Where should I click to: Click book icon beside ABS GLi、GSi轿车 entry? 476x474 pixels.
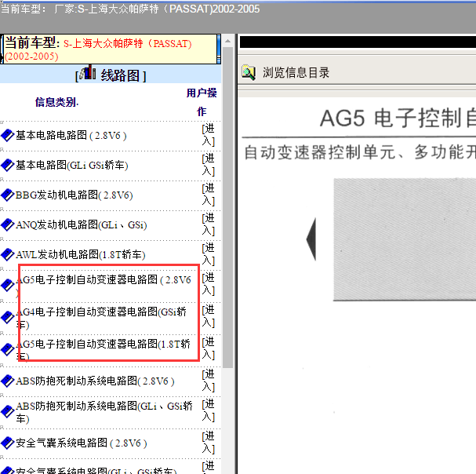[7, 412]
